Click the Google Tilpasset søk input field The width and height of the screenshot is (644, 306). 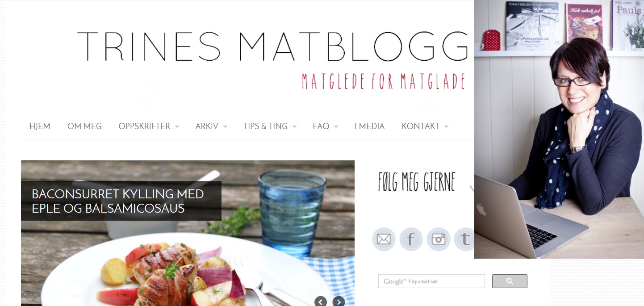click(x=431, y=281)
